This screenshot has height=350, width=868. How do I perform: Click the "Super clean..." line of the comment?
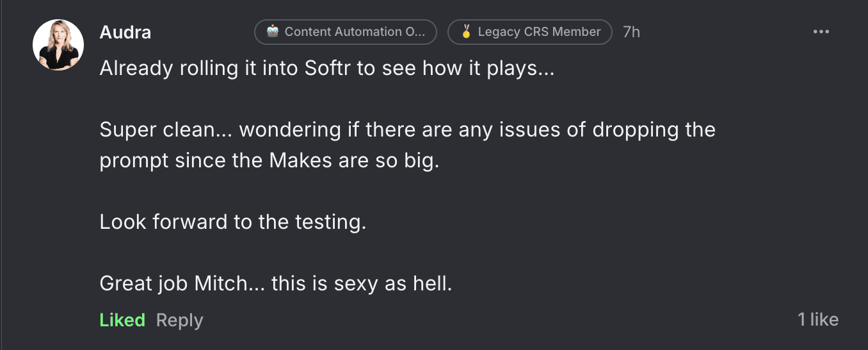(x=407, y=129)
